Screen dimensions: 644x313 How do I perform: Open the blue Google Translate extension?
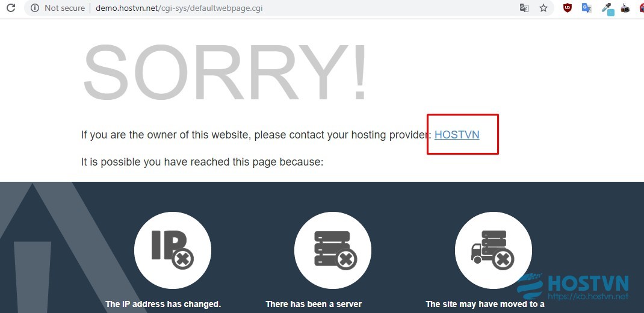[586, 8]
